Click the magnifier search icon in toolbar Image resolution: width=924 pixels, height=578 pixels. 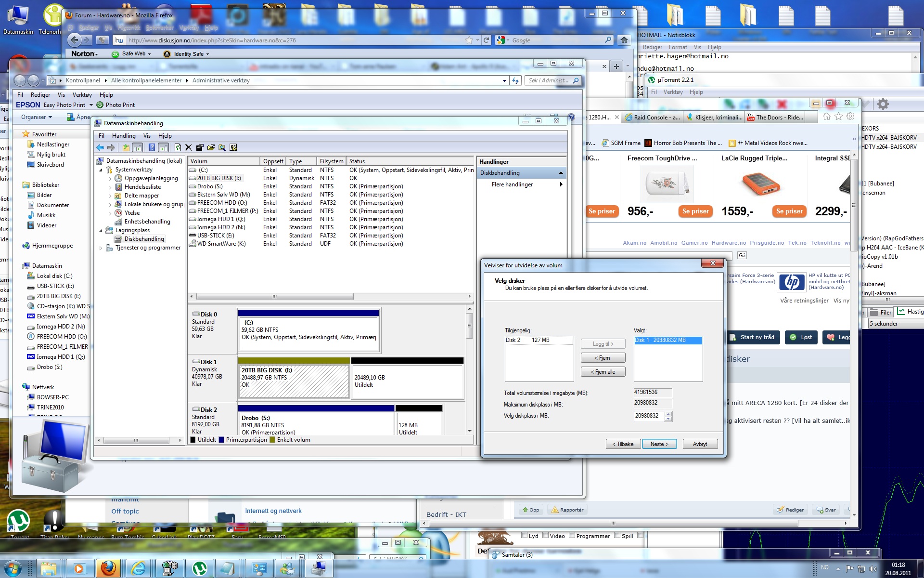coord(222,148)
